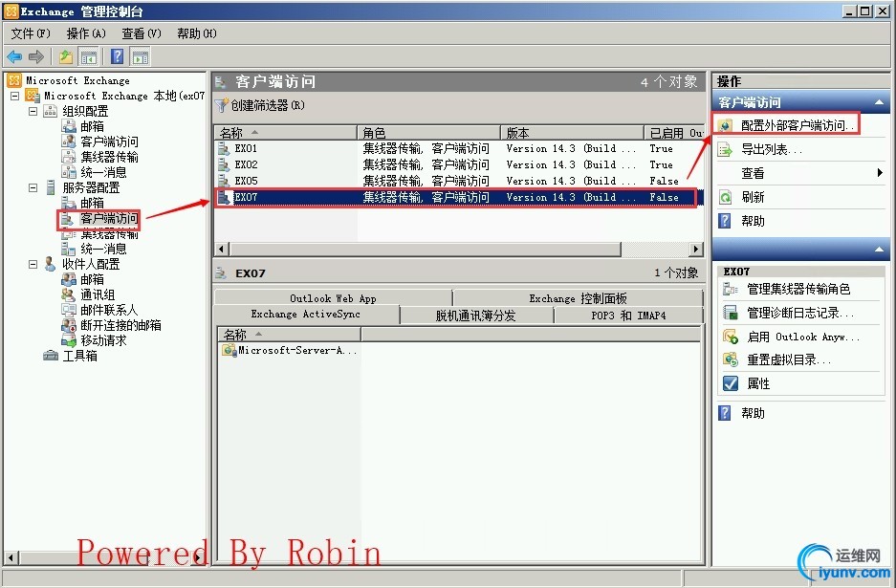Collapse the 客户端访问 actions section

(x=879, y=102)
